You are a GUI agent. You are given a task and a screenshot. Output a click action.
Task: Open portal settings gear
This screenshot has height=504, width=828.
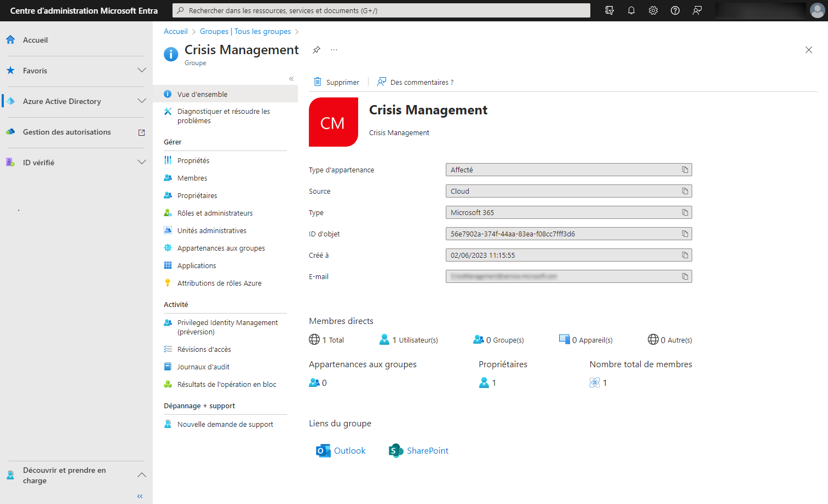[653, 10]
